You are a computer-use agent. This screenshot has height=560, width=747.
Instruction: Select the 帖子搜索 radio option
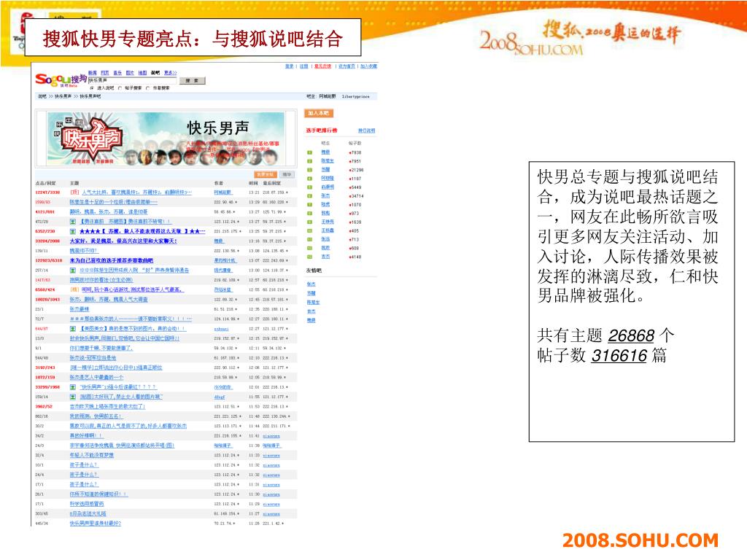(x=120, y=88)
